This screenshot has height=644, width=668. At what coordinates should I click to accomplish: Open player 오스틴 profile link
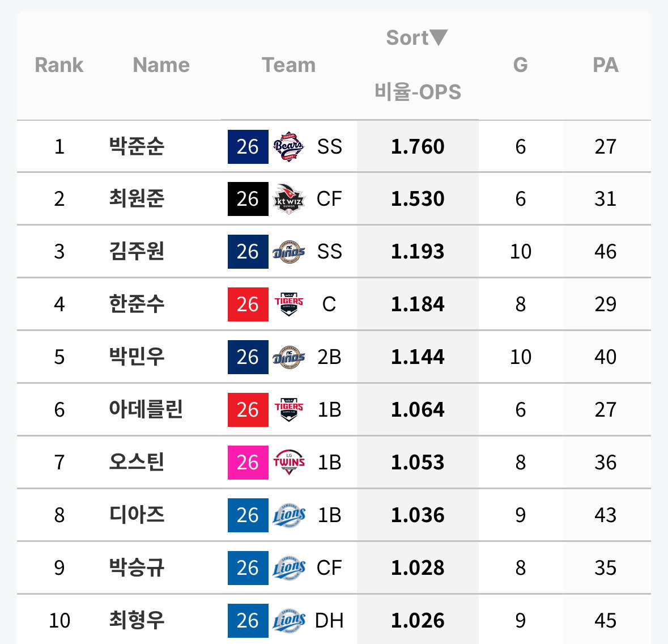click(137, 463)
